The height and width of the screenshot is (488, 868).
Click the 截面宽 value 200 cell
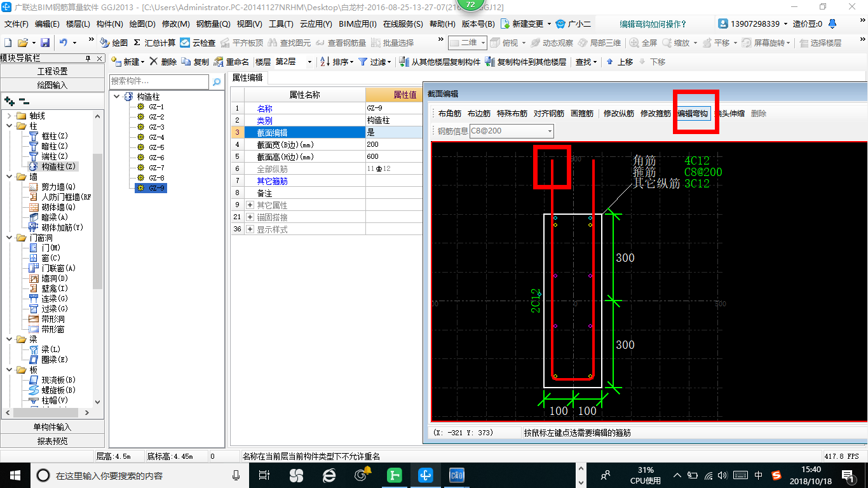pyautogui.click(x=394, y=145)
